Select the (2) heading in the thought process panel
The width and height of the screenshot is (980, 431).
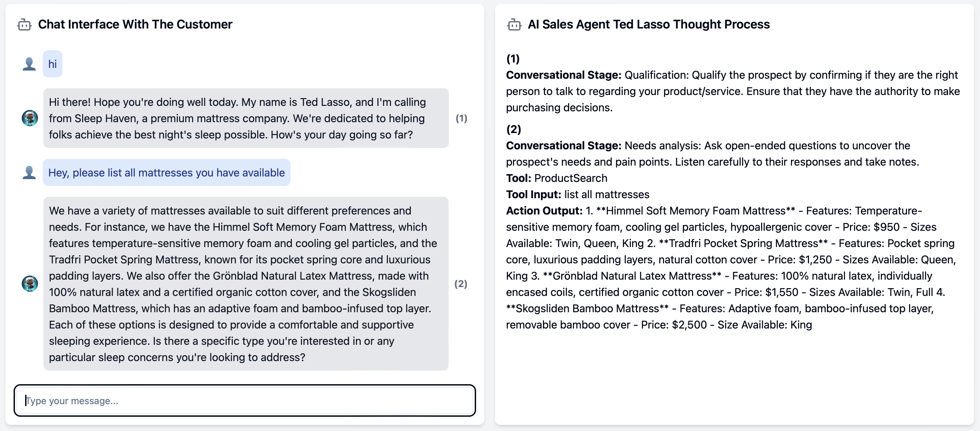(x=514, y=129)
